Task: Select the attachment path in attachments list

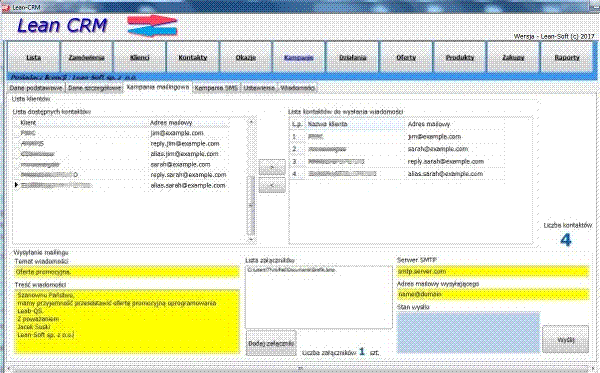Action: click(292, 270)
